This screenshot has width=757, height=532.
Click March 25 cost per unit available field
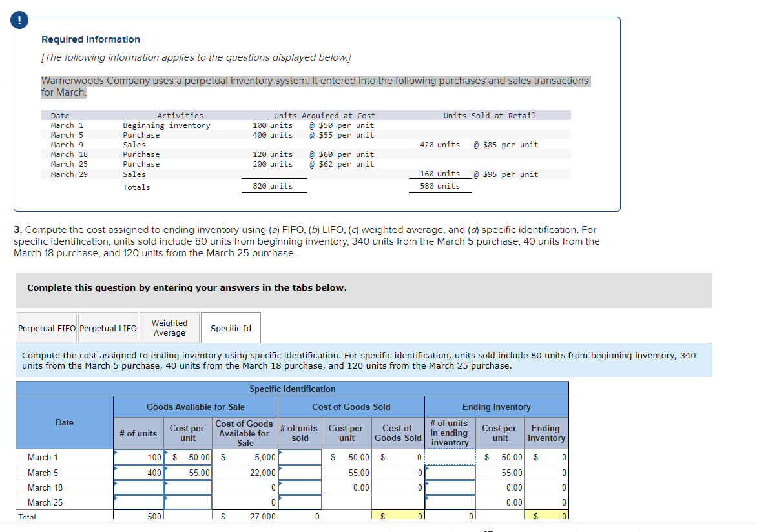tap(188, 502)
